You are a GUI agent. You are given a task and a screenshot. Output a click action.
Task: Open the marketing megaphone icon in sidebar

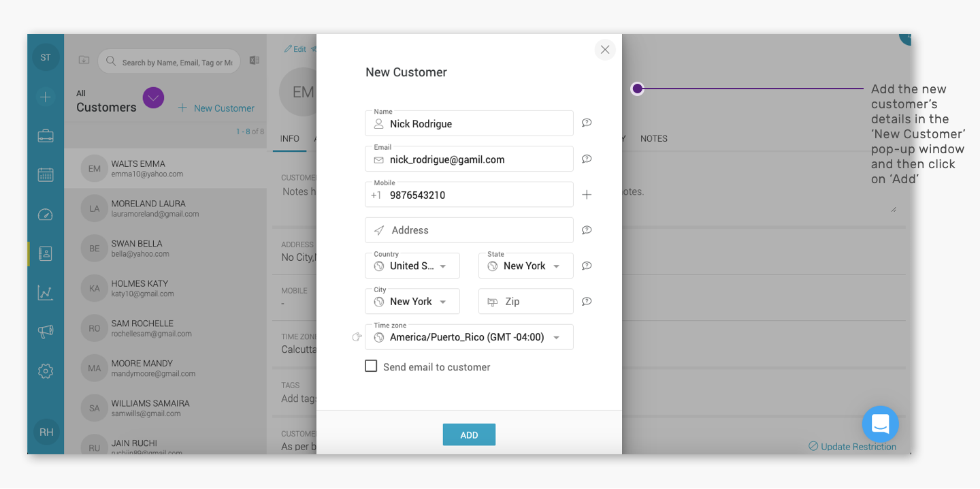tap(46, 332)
